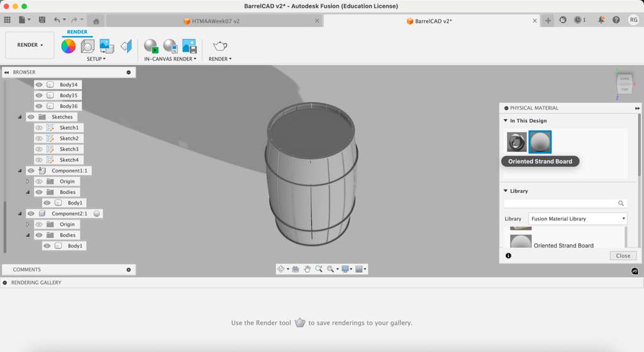
Task: Click the material library search field
Action: [x=560, y=203]
